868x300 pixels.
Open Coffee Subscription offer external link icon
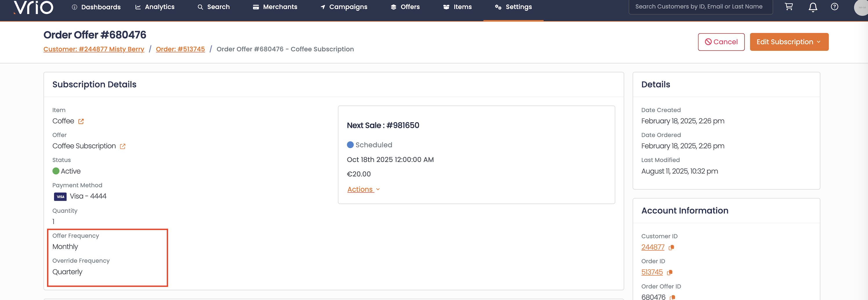coord(123,146)
